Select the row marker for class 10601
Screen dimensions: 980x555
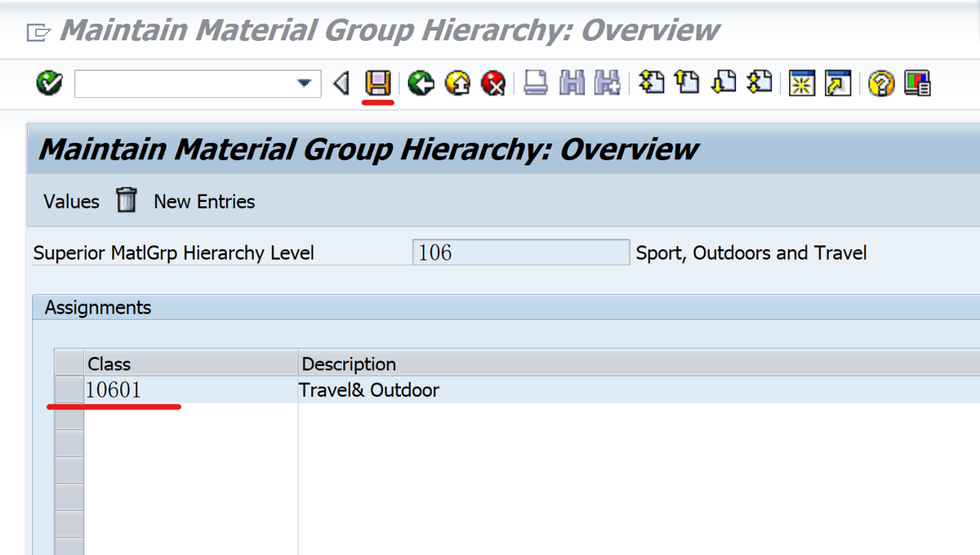pos(69,390)
